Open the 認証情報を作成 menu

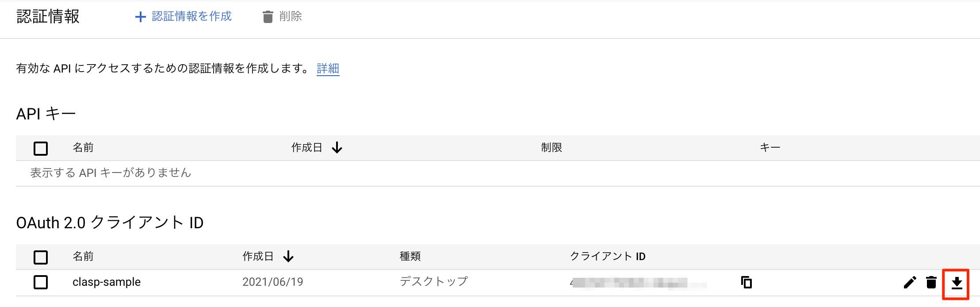pyautogui.click(x=191, y=16)
